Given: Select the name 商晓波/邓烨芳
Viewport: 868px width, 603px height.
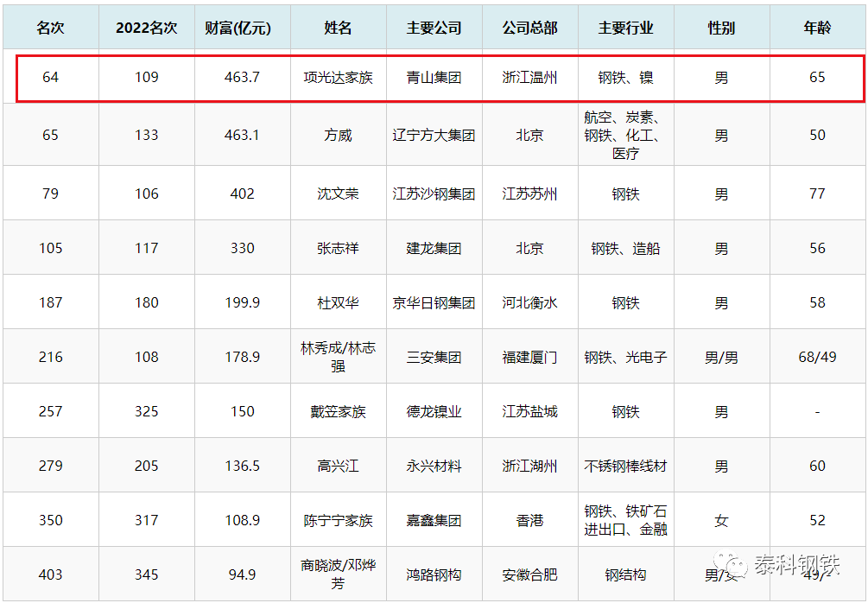Looking at the screenshot, I should 339,574.
